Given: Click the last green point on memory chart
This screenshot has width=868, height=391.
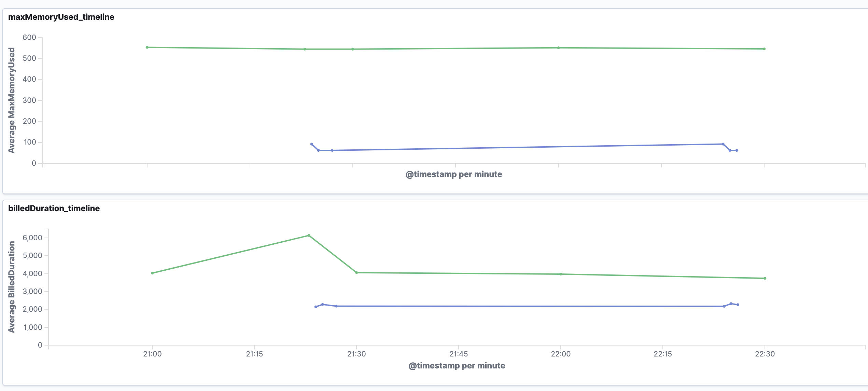Looking at the screenshot, I should click(x=764, y=49).
